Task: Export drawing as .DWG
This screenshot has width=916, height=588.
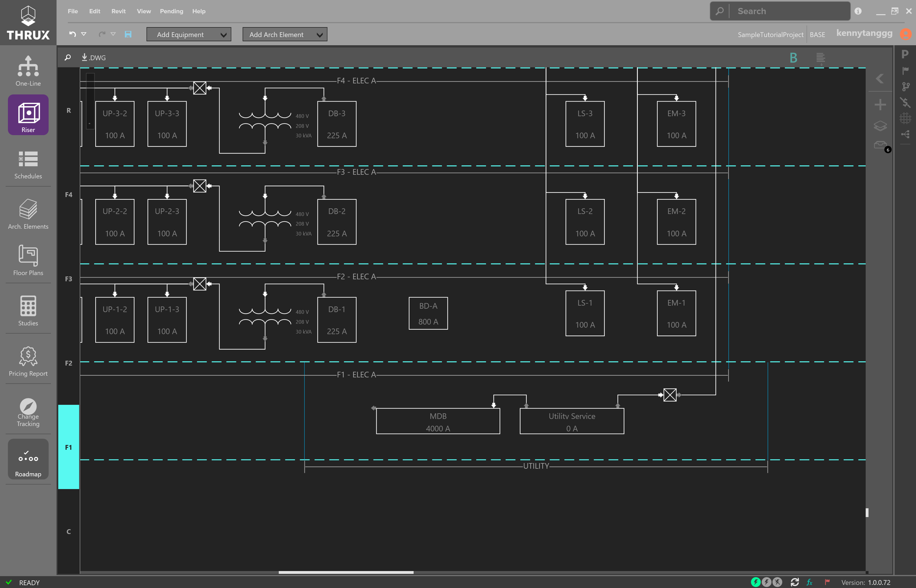Action: click(x=94, y=58)
